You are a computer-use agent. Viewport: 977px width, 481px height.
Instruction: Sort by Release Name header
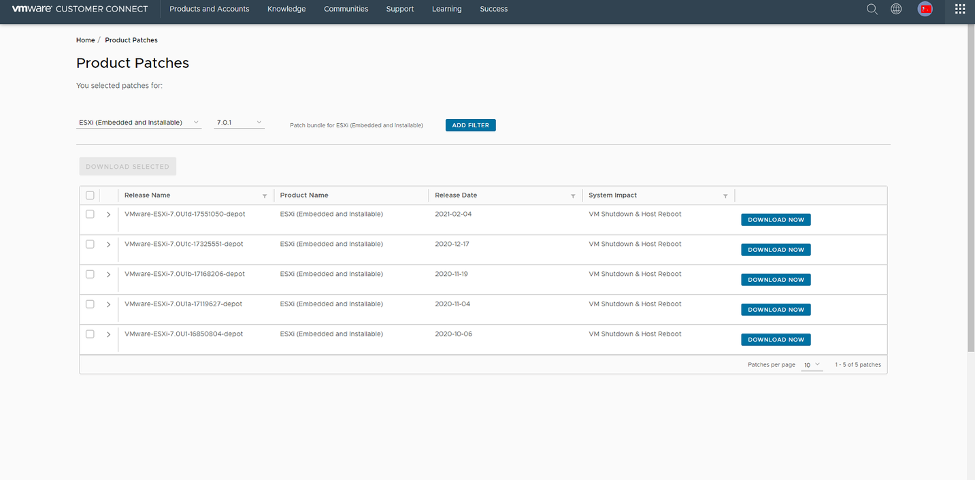tap(147, 196)
